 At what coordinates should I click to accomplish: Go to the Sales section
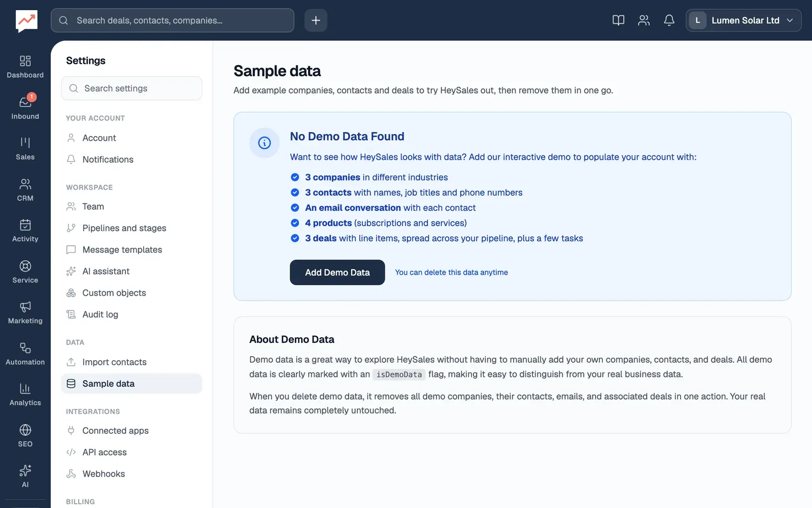tap(25, 149)
